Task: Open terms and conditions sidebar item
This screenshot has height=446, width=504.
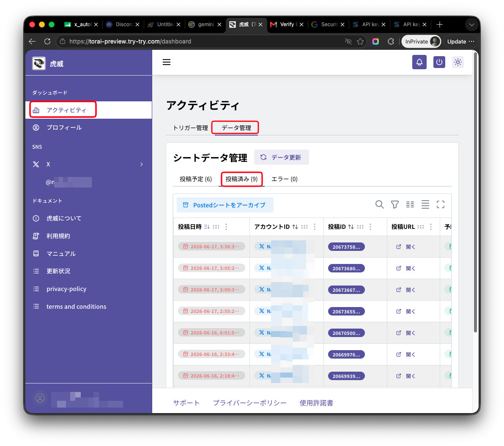Action: [88, 306]
